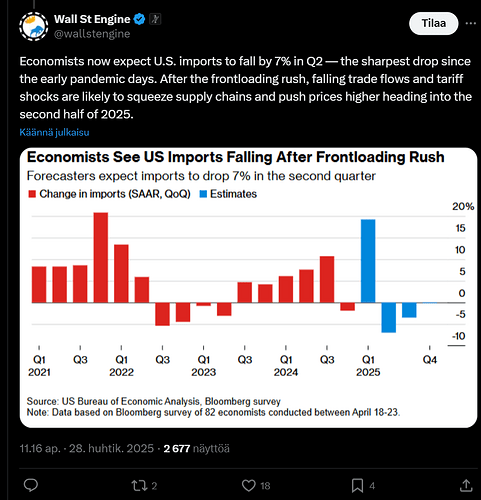Viewport: 481px width, 500px height.
Task: Repost using the retweet arrows icon
Action: click(x=139, y=486)
